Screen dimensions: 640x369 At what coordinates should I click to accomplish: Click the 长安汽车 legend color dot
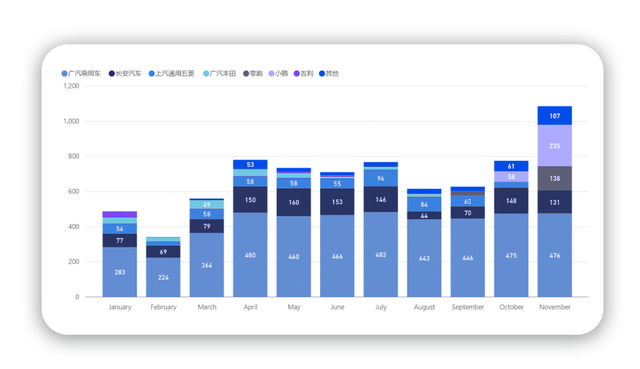111,73
